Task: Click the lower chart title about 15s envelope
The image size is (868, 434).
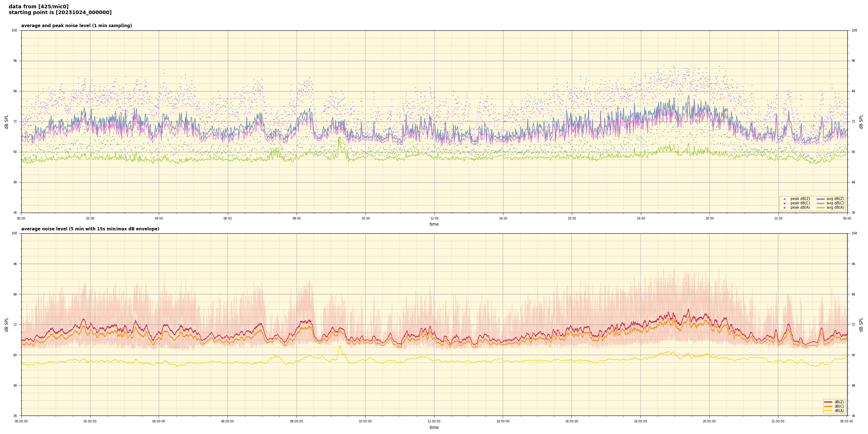Action: click(x=90, y=229)
